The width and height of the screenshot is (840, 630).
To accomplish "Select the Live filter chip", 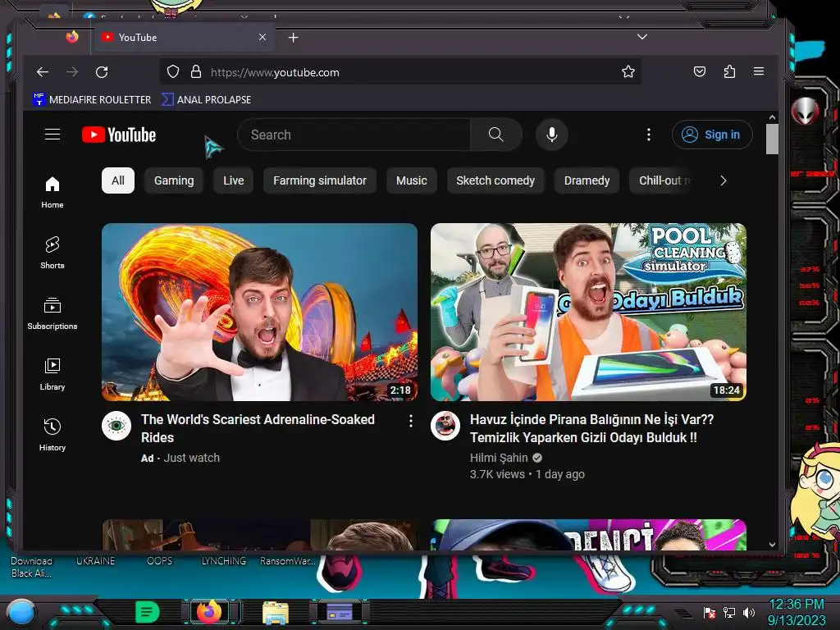I will coord(234,180).
